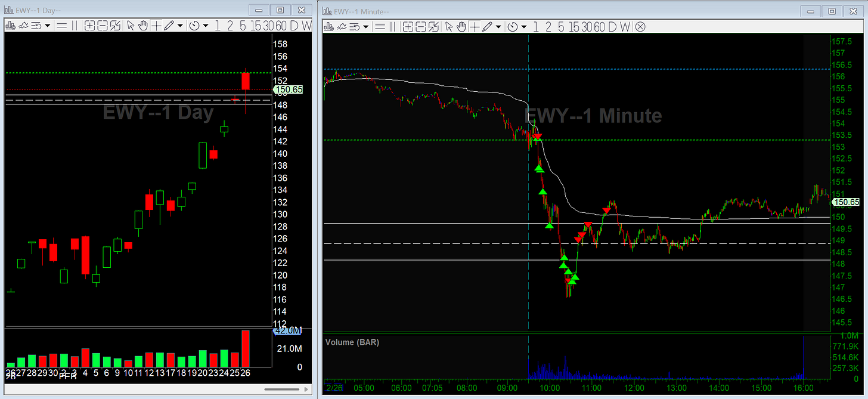Toggle crosshair cursor in 1 Minute window
The width and height of the screenshot is (868, 399).
(x=475, y=27)
